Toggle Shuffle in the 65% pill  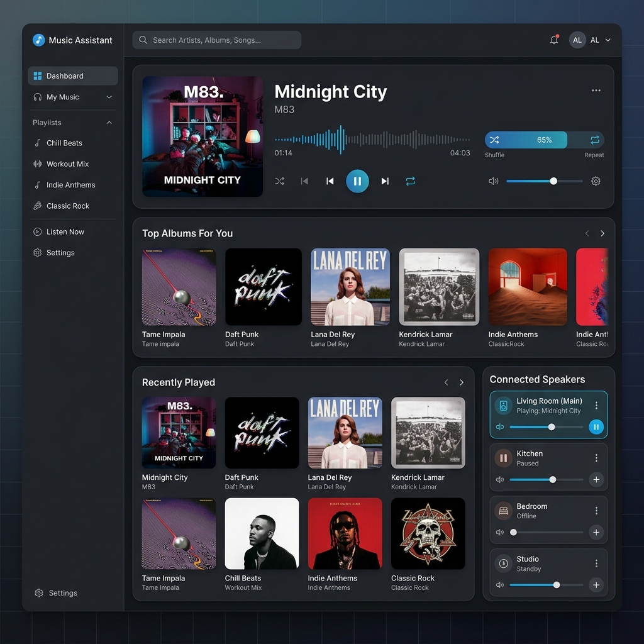494,140
